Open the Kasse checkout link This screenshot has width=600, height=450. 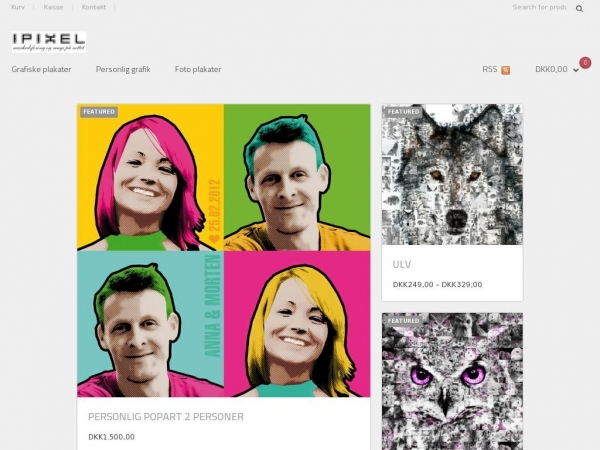[x=54, y=7]
